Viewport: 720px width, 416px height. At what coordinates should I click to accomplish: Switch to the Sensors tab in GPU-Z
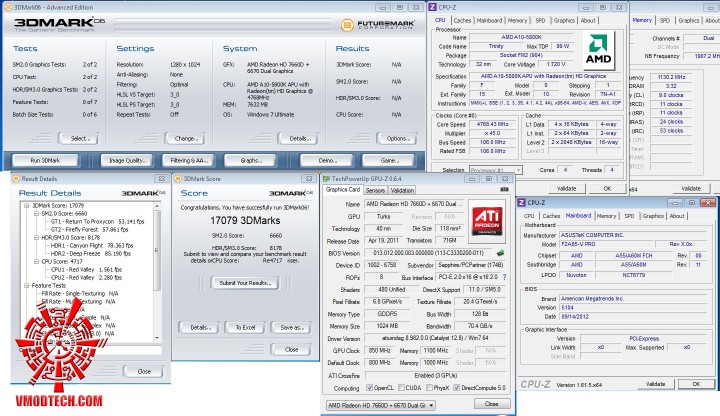click(375, 189)
